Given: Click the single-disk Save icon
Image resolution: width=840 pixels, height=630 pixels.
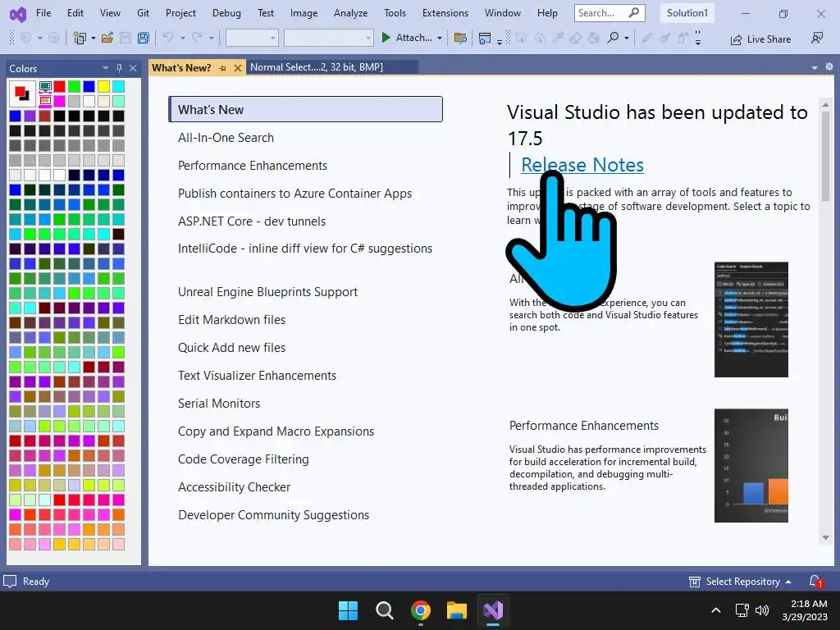Looking at the screenshot, I should pos(126,38).
